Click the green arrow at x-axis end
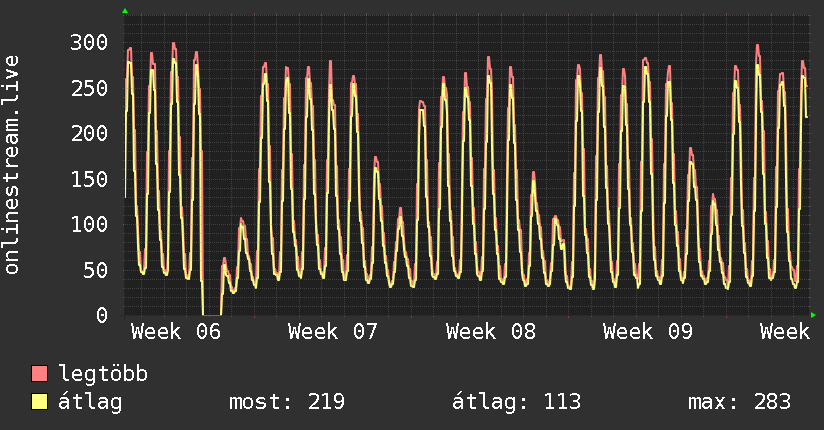This screenshot has height=430, width=824. [x=813, y=315]
